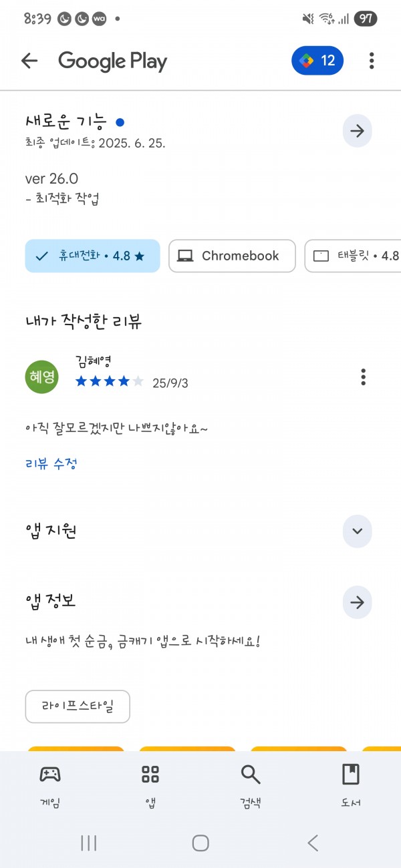Switch to the 도서 tab
401x868 pixels.
pos(351,785)
